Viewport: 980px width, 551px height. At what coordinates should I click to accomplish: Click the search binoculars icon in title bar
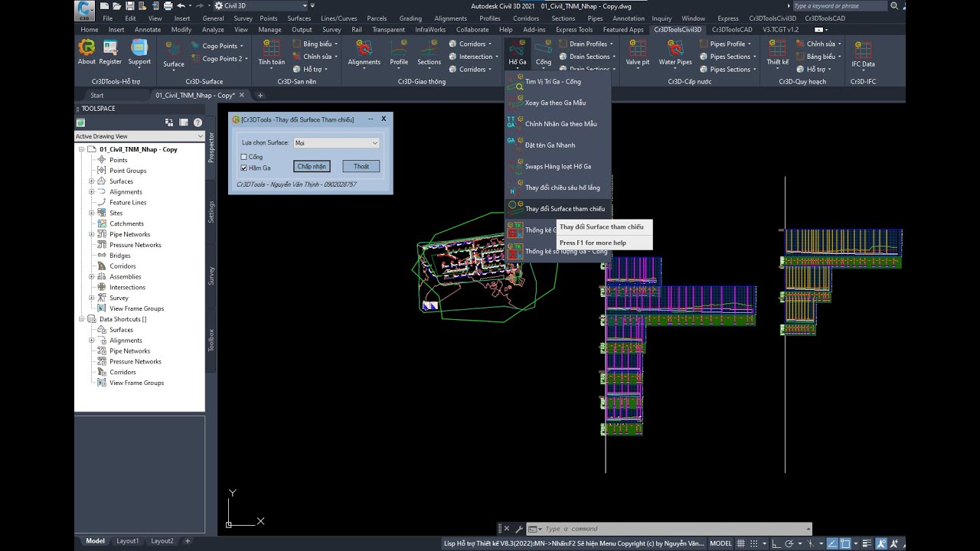click(x=894, y=6)
